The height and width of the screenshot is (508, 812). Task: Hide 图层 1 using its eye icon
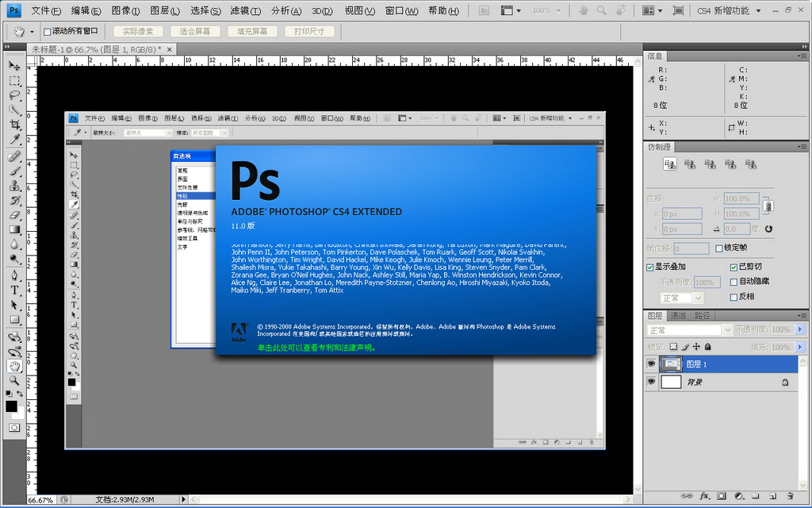point(651,364)
